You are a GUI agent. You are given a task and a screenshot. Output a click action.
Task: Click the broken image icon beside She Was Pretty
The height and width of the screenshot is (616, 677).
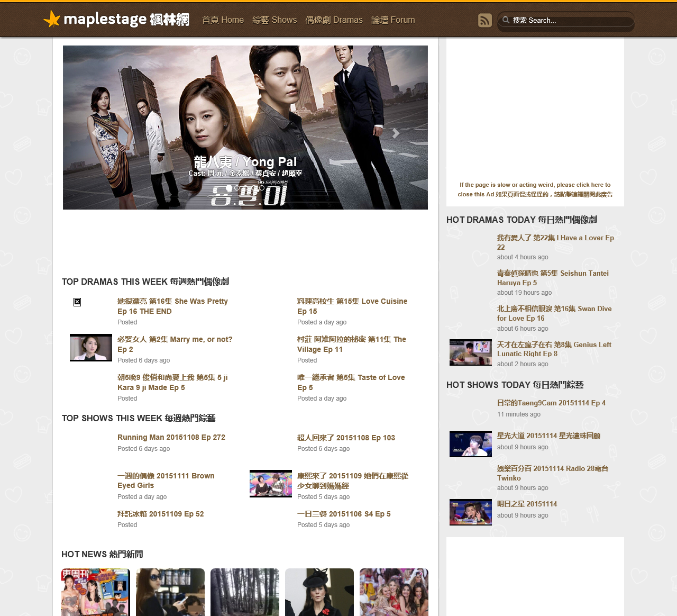click(x=77, y=302)
